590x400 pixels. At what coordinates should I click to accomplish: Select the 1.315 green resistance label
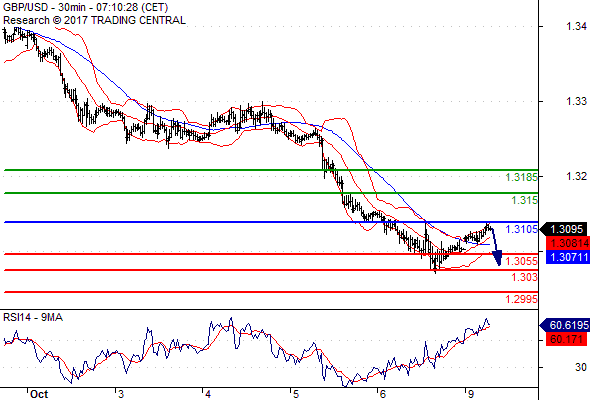524,200
